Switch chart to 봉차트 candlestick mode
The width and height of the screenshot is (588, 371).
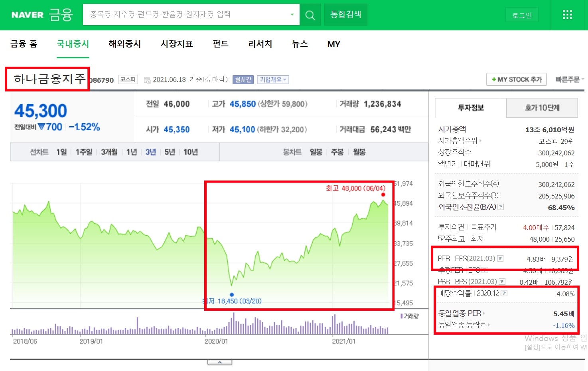292,152
